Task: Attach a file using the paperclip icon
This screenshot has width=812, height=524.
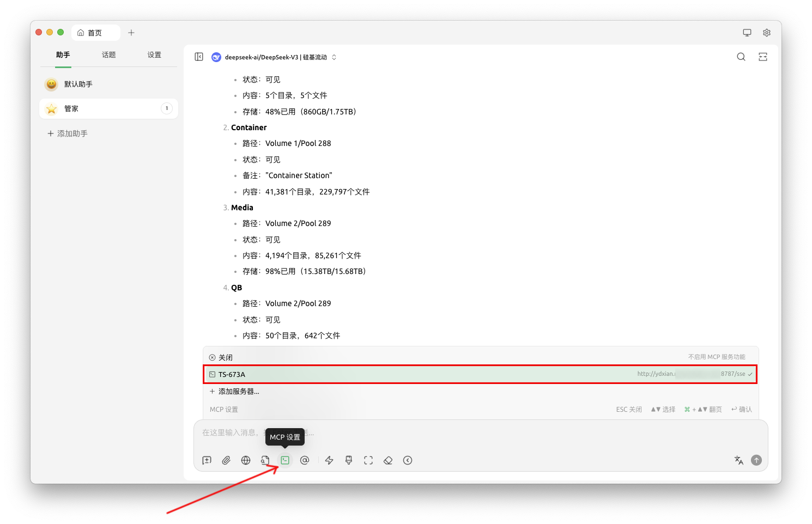Action: click(226, 460)
